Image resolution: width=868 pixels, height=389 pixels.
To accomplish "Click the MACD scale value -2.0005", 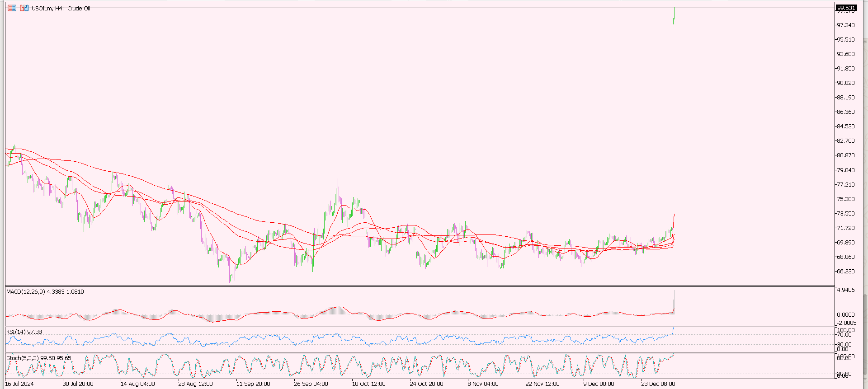I will (847, 323).
